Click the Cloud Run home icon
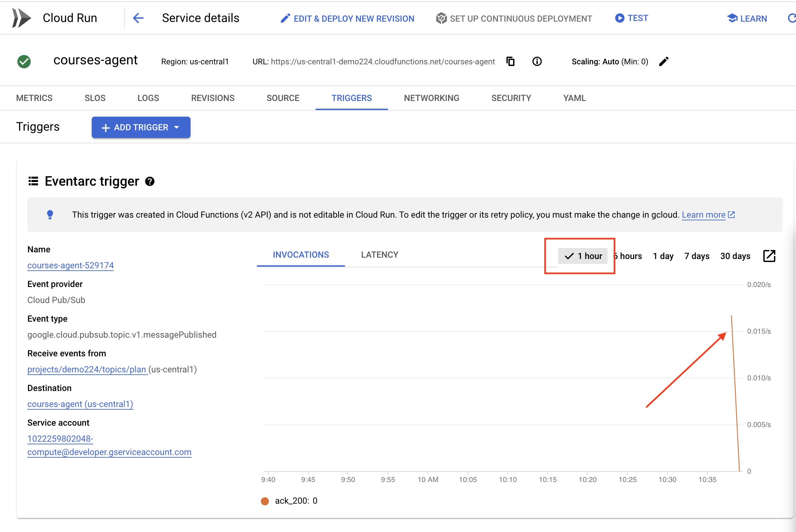This screenshot has height=532, width=796. 21,18
